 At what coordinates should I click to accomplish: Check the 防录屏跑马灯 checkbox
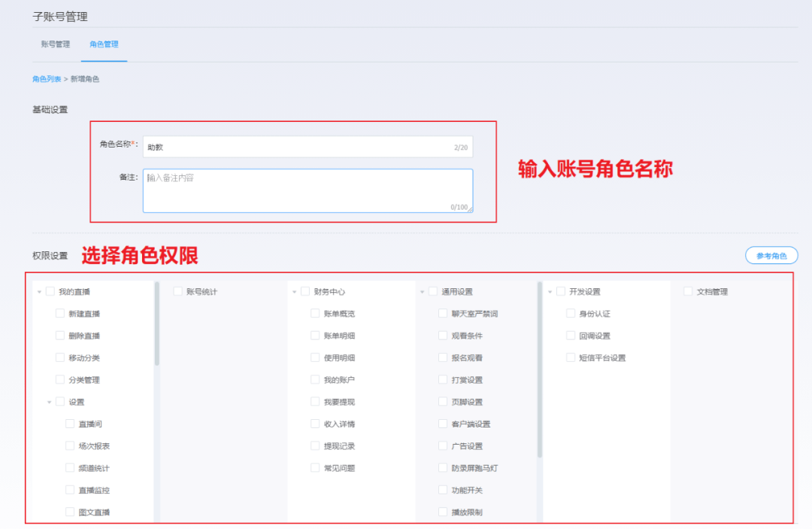[x=443, y=468]
